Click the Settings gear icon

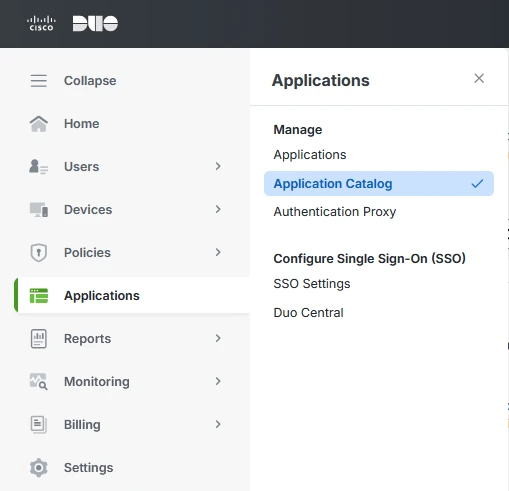tap(39, 468)
